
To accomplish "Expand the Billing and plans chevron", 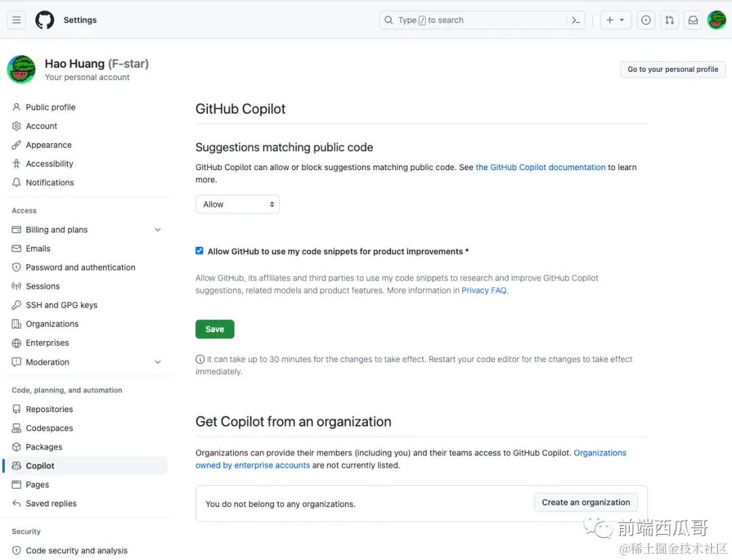I will click(158, 230).
